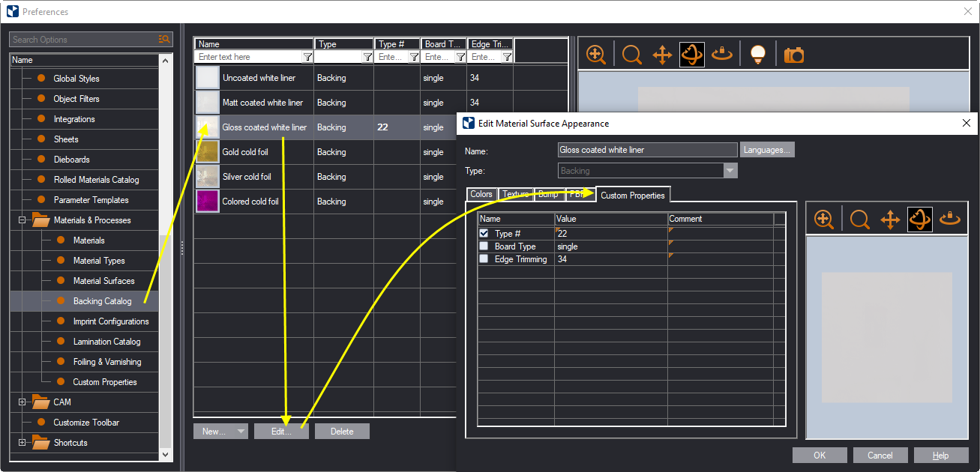
Task: Enable the Edge Trimming checkbox
Action: [x=484, y=259]
